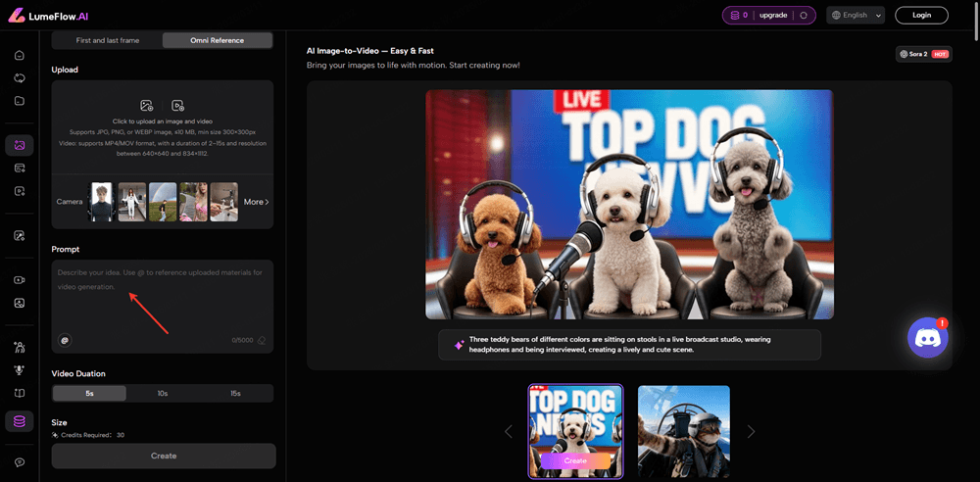The width and height of the screenshot is (980, 482).
Task: Open the English language dropdown
Action: coord(855,16)
